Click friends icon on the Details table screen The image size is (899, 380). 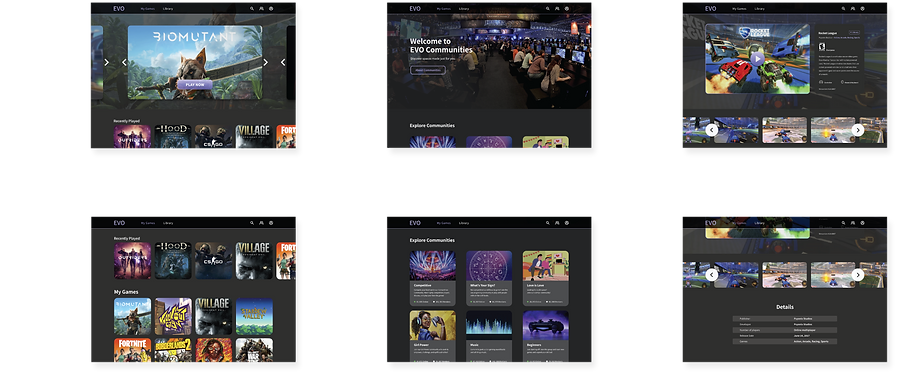tap(853, 223)
